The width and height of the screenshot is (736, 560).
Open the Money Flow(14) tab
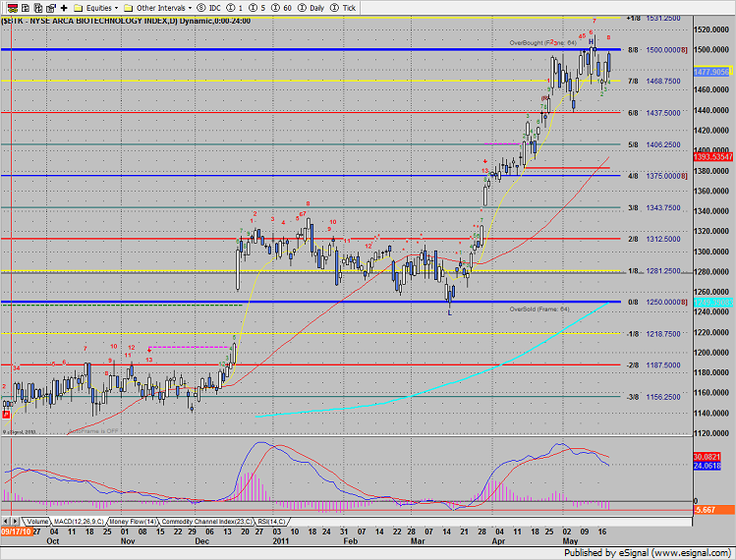click(x=133, y=522)
